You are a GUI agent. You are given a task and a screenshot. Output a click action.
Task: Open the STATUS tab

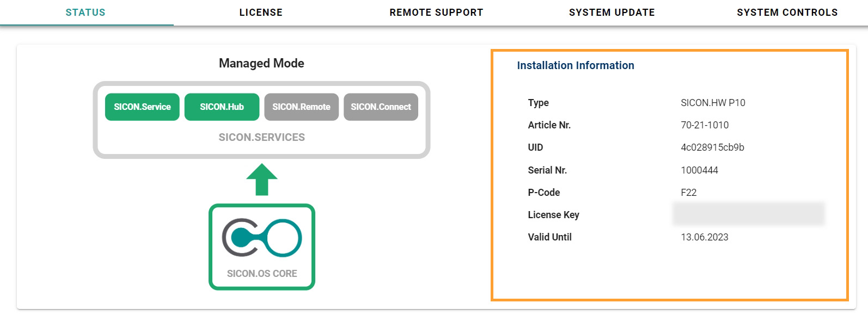pos(85,13)
